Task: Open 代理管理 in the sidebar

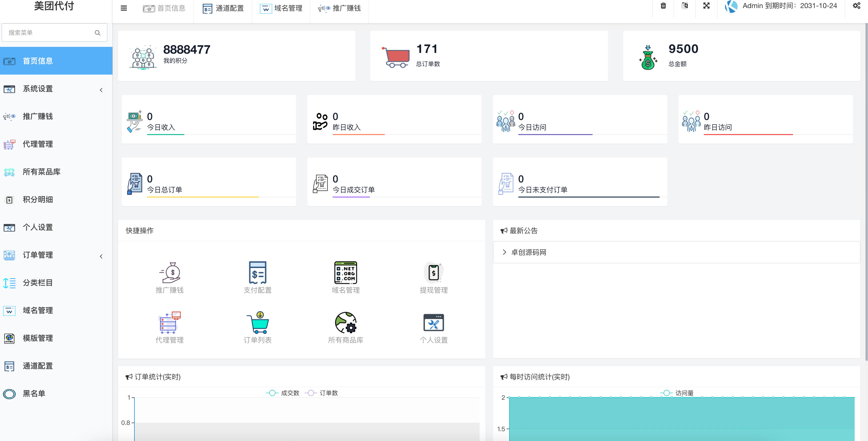Action: (56, 144)
